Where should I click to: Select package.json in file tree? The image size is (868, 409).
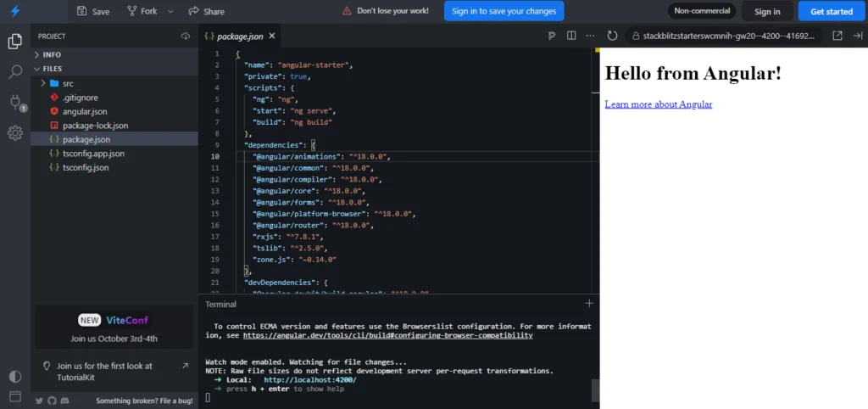(114, 140)
